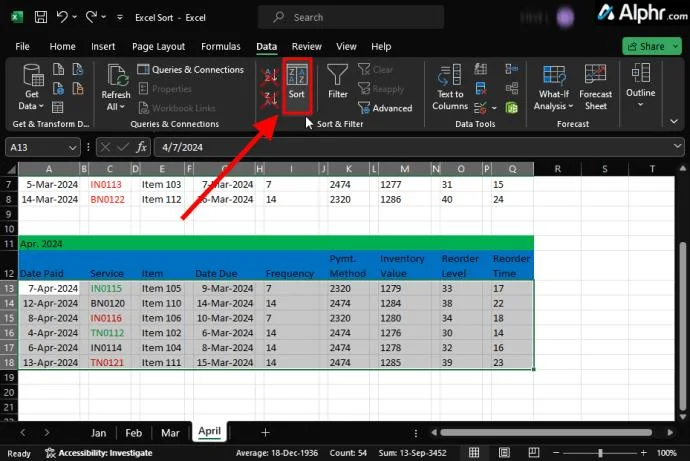Open the Formulas ribbon tab
The width and height of the screenshot is (690, 461).
point(220,46)
